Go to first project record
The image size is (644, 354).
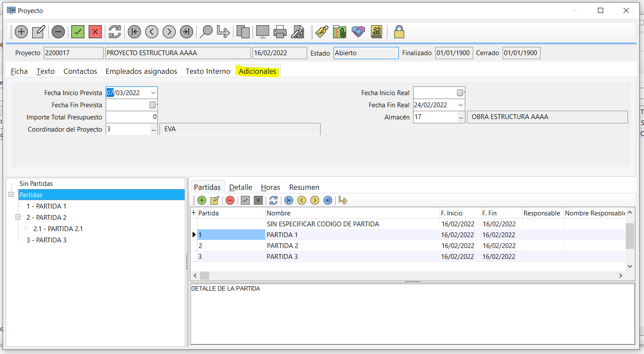pyautogui.click(x=134, y=32)
